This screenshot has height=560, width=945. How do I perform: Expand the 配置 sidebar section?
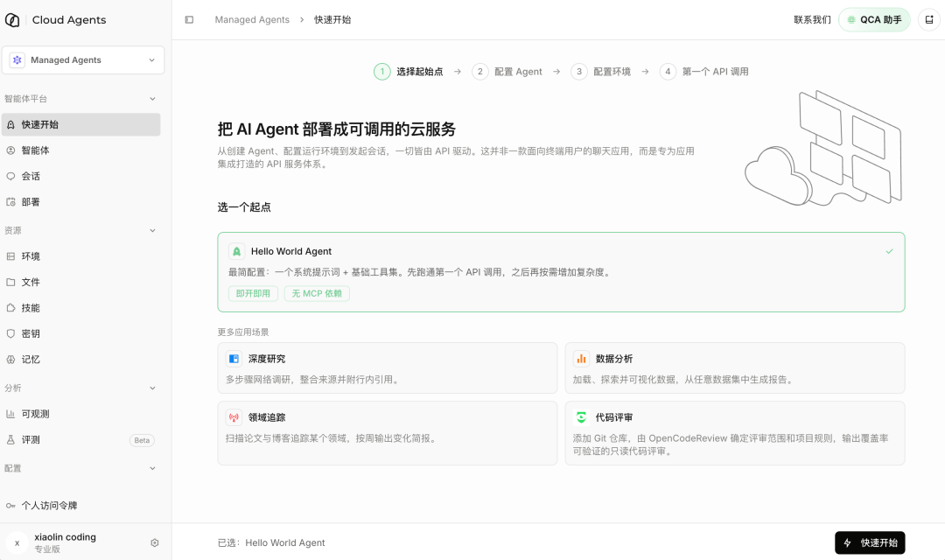(152, 468)
